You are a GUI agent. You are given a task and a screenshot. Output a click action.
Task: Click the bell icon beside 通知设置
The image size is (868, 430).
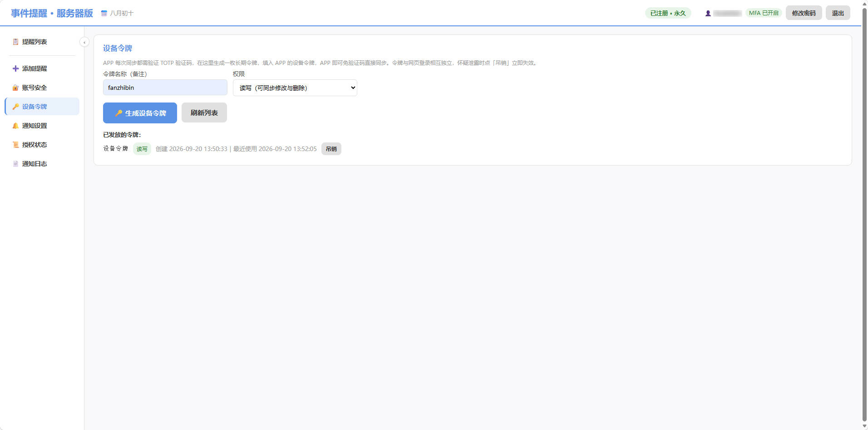click(x=15, y=126)
